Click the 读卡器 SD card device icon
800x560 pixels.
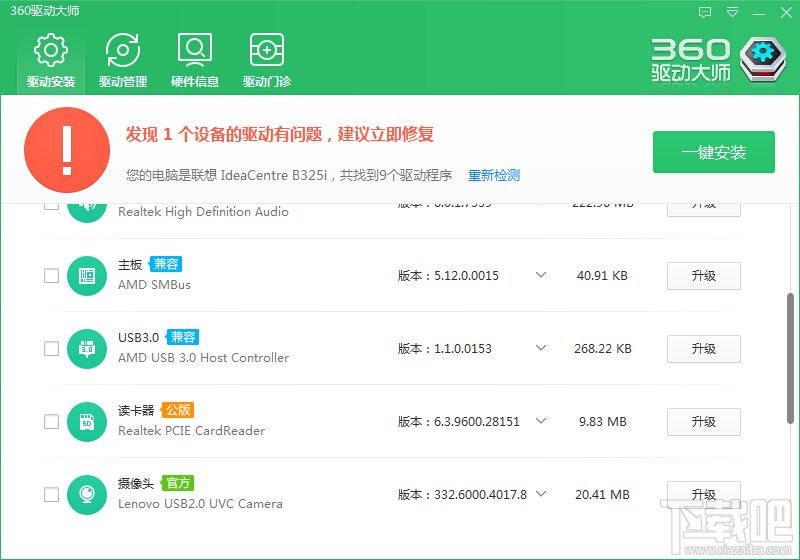(x=87, y=422)
